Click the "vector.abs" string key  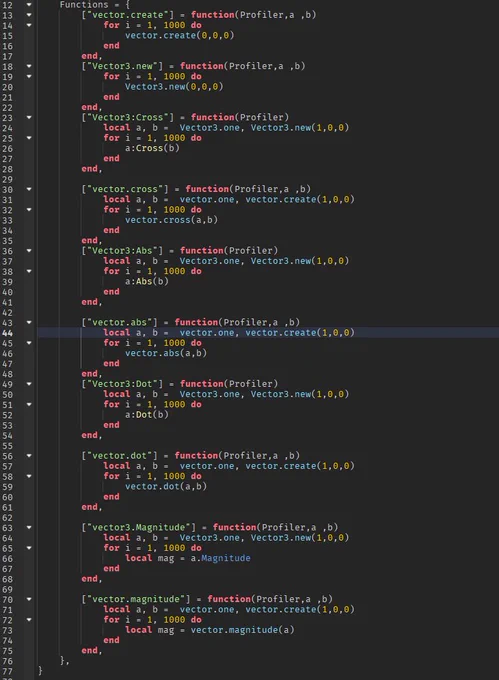(119, 323)
